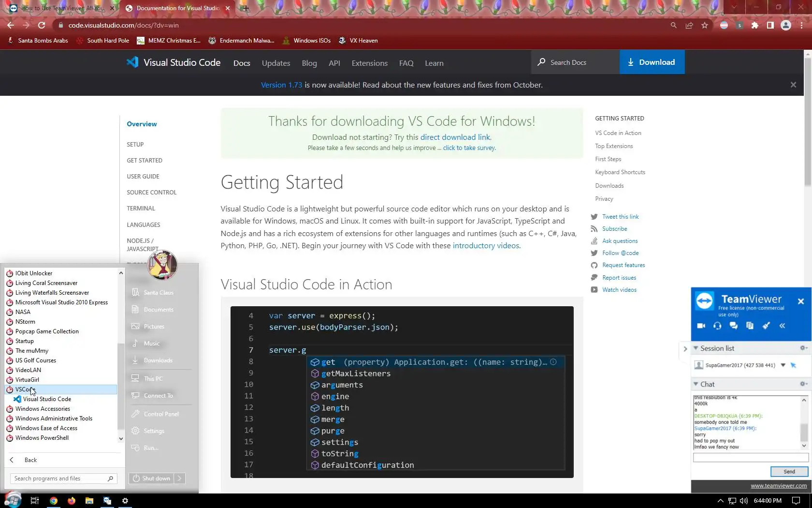The image size is (812, 508).
Task: Bookmark this page with the star icon
Action: click(705, 25)
